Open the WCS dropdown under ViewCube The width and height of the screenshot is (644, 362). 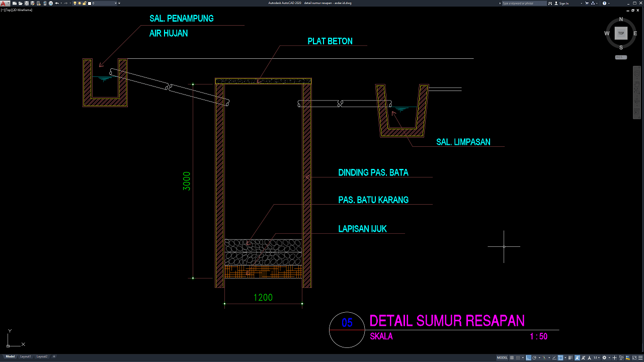click(x=621, y=57)
